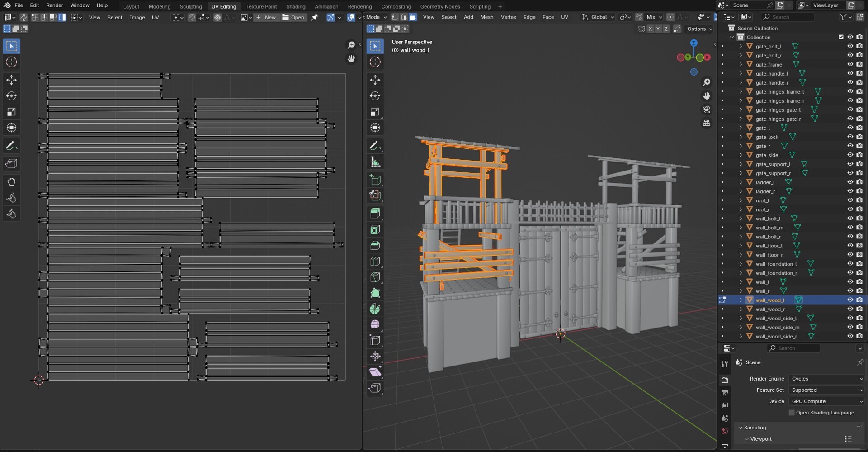The width and height of the screenshot is (868, 452).
Task: Switch to the Shading workspace
Action: click(296, 6)
